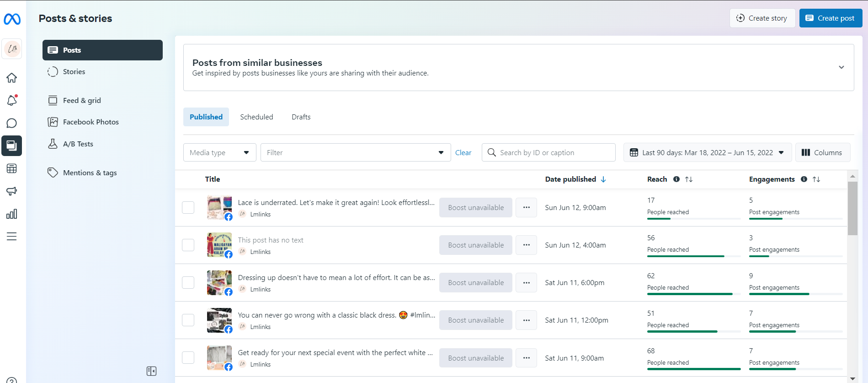This screenshot has height=383, width=868.
Task: Open the hamburger all-tools menu icon
Action: 12,237
